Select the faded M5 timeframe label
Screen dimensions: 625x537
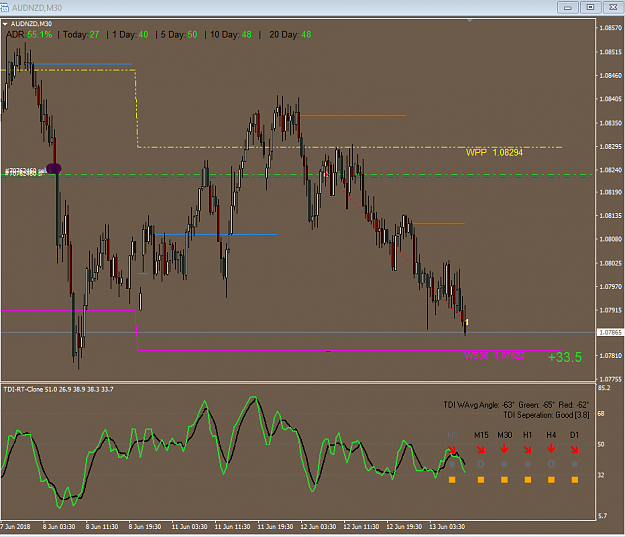click(x=452, y=435)
